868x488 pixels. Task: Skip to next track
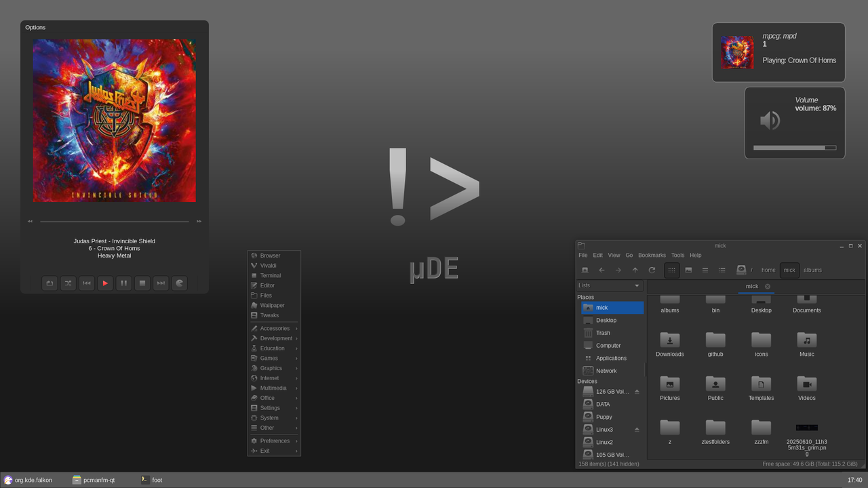point(161,283)
